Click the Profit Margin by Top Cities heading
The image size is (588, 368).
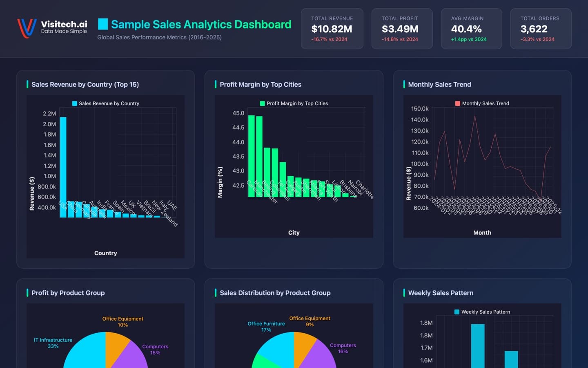261,85
